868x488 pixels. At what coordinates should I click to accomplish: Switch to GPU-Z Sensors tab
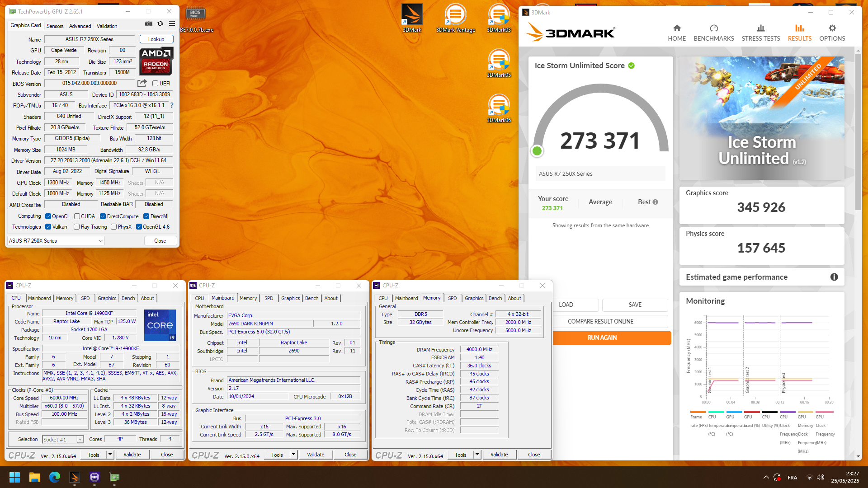coord(55,26)
